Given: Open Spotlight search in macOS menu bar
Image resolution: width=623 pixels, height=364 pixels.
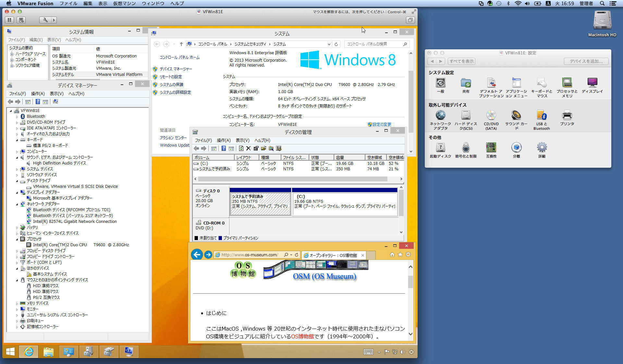Looking at the screenshot, I should [602, 3].
